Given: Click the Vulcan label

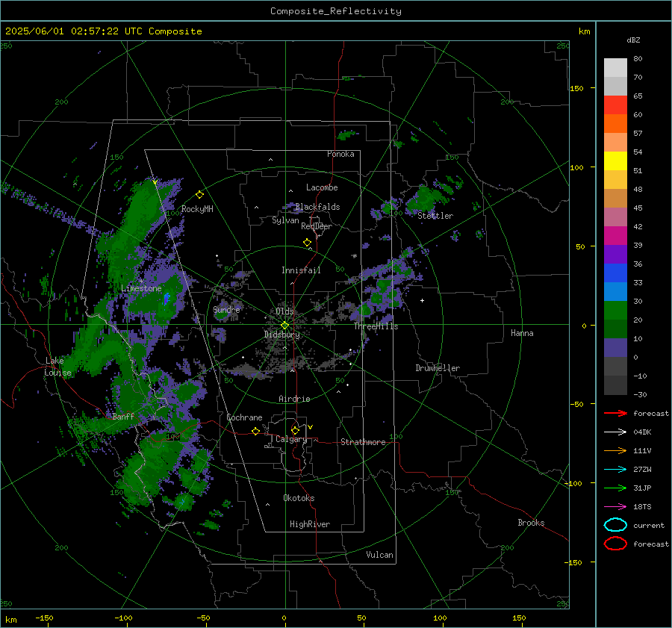Looking at the screenshot, I should (x=379, y=555).
